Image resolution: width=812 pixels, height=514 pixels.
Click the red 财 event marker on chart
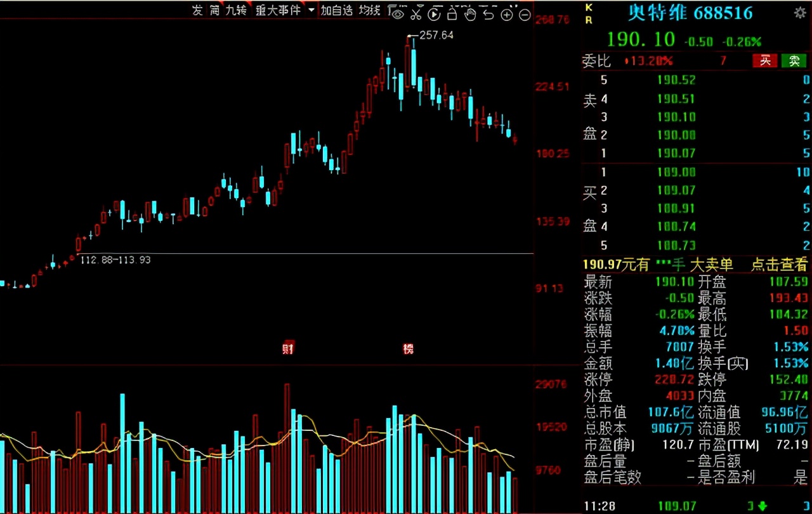(289, 348)
